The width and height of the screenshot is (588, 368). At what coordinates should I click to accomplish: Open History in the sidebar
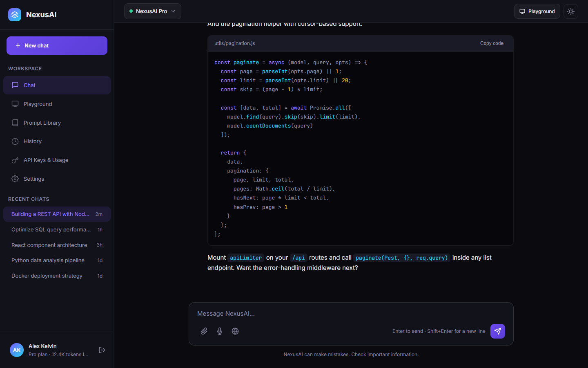(x=57, y=141)
